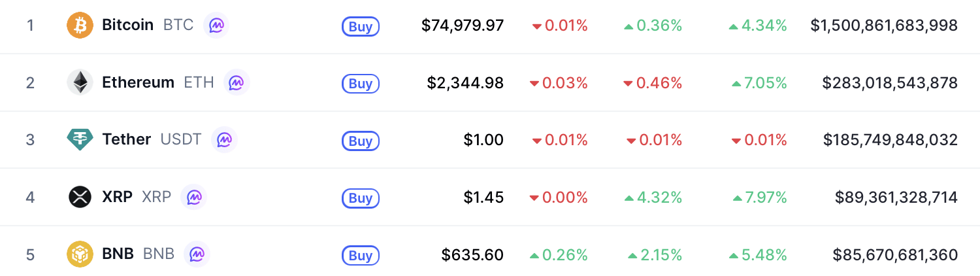This screenshot has height=276, width=980.
Task: Open the Bitcoin name link
Action: tap(128, 26)
